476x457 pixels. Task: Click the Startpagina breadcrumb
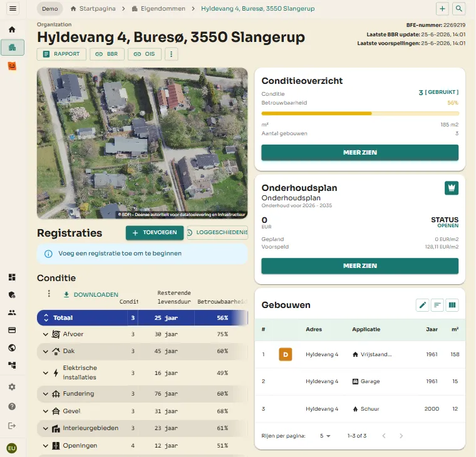tap(93, 9)
